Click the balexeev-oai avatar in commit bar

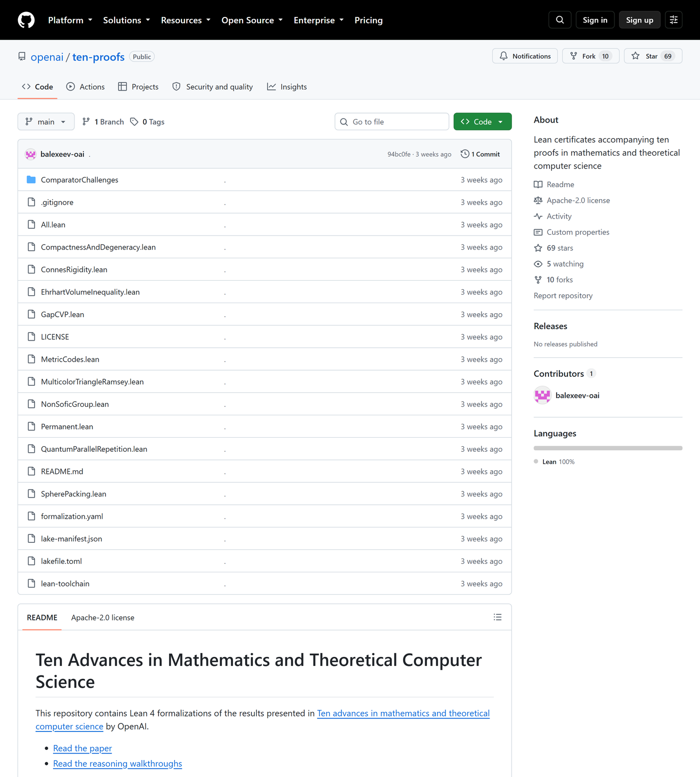coord(30,154)
